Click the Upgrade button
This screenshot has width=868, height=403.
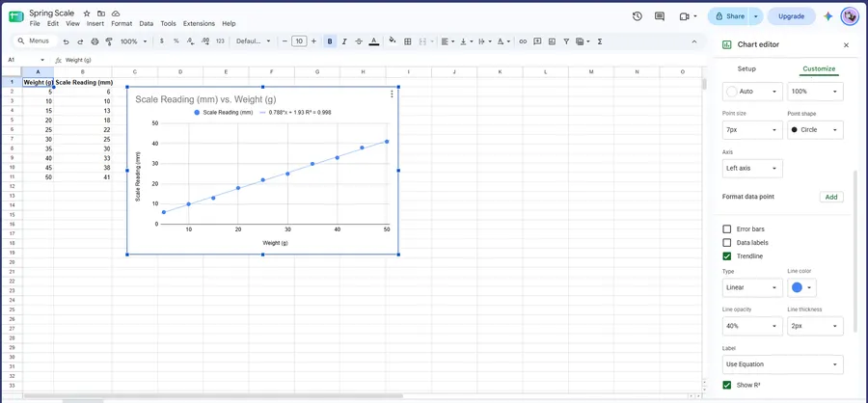click(x=791, y=16)
